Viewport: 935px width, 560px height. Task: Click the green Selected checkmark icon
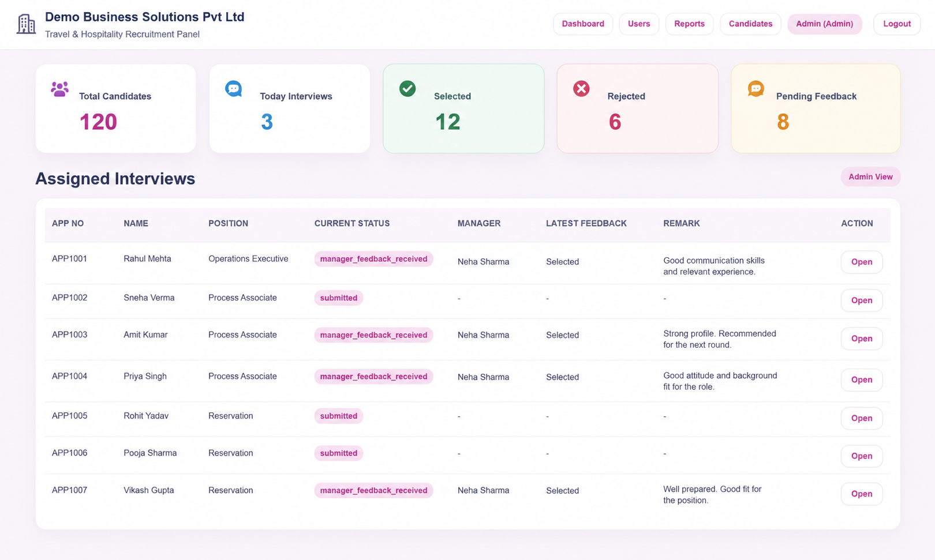tap(407, 88)
